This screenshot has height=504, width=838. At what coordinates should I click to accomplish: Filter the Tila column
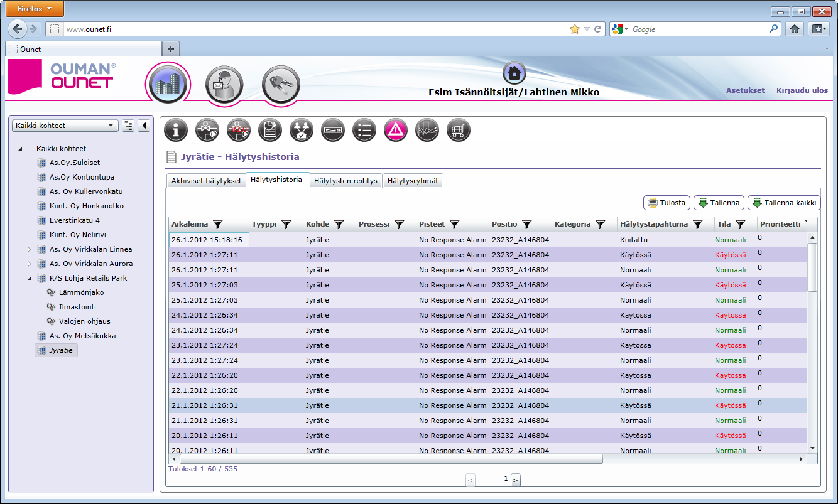[x=740, y=224]
